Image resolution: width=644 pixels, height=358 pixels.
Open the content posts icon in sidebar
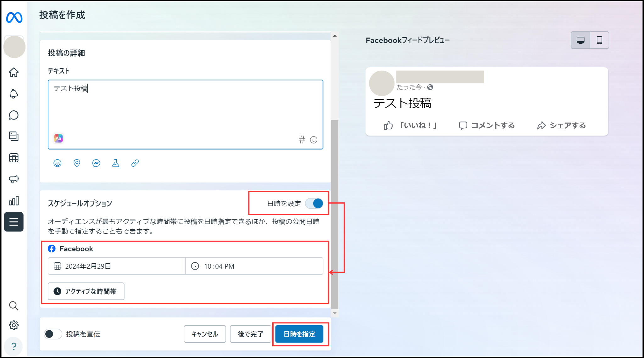pos(14,136)
